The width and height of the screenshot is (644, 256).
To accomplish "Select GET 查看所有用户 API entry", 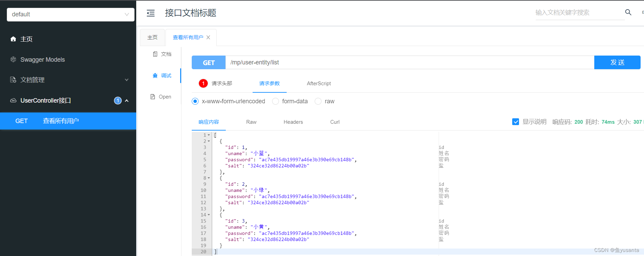I will (68, 121).
